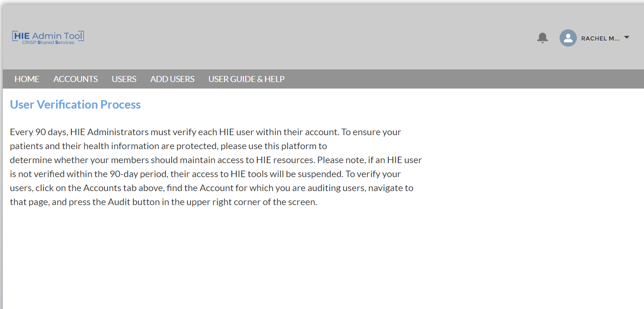Click the CRISP Shared Services tagline

(48, 42)
